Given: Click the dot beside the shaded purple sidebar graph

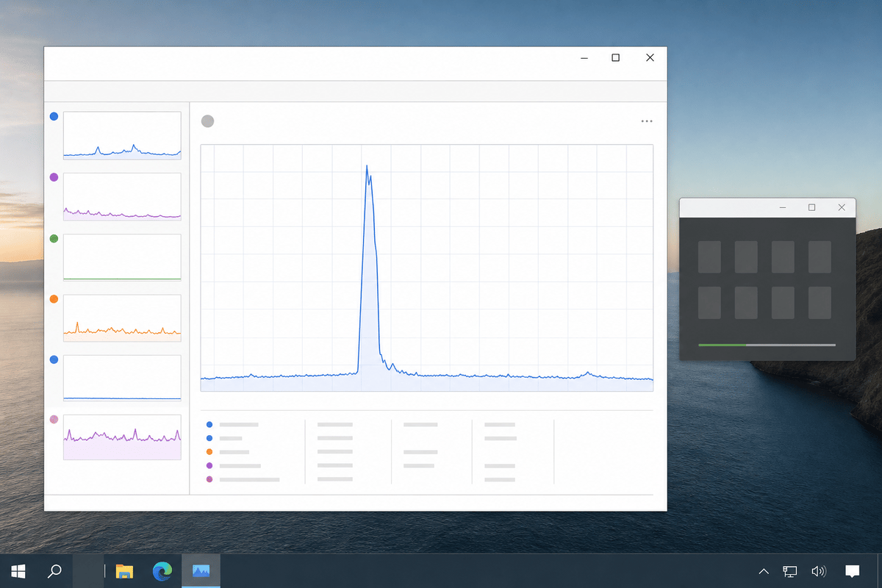Looking at the screenshot, I should point(54,419).
